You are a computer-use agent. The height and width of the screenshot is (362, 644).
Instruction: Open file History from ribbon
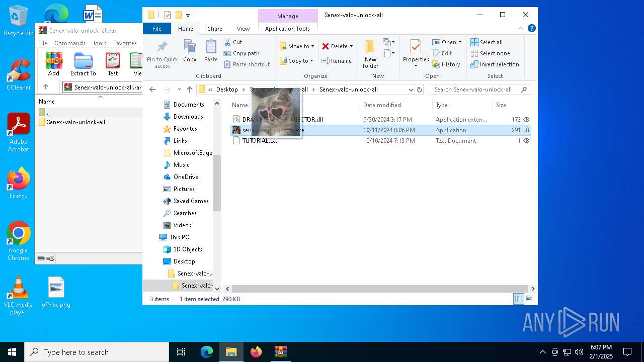click(446, 64)
